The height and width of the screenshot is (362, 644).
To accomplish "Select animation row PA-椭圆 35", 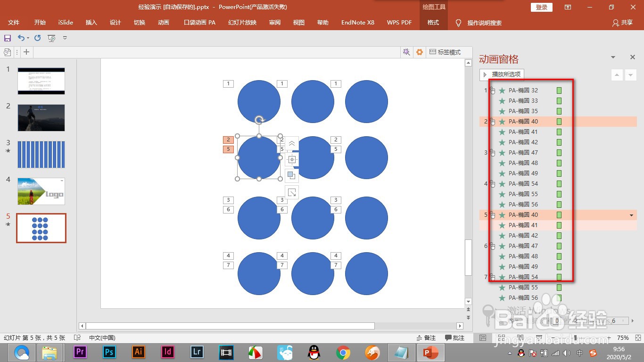I will pos(558,111).
